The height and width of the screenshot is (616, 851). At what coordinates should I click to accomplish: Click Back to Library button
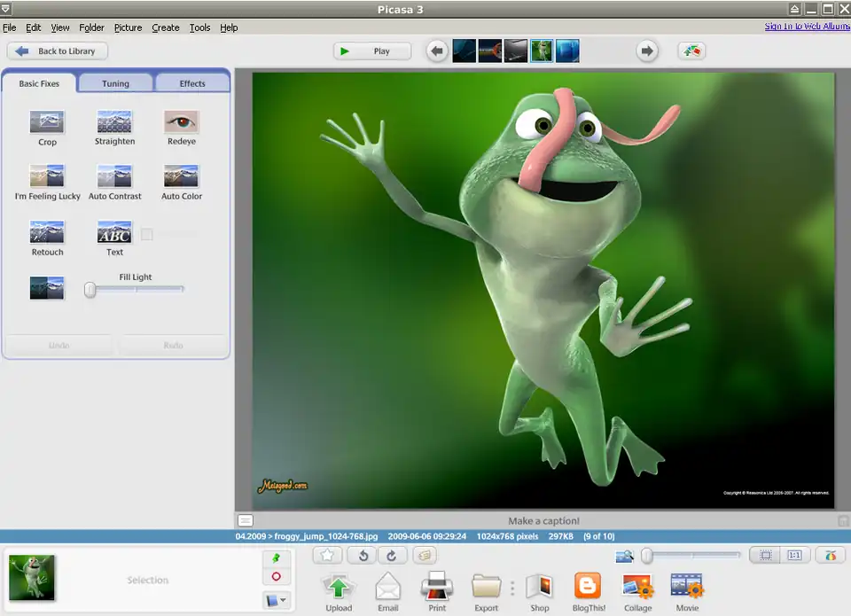click(x=58, y=51)
